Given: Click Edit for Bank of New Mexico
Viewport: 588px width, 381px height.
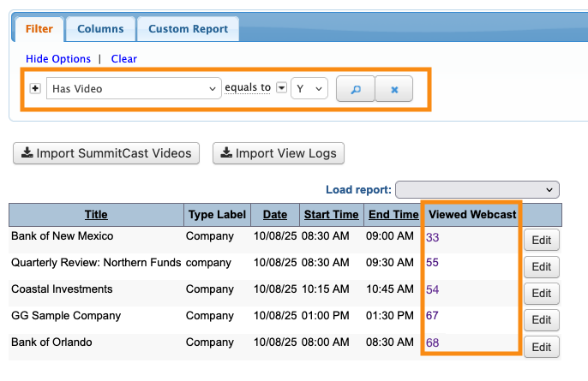Looking at the screenshot, I should (541, 241).
